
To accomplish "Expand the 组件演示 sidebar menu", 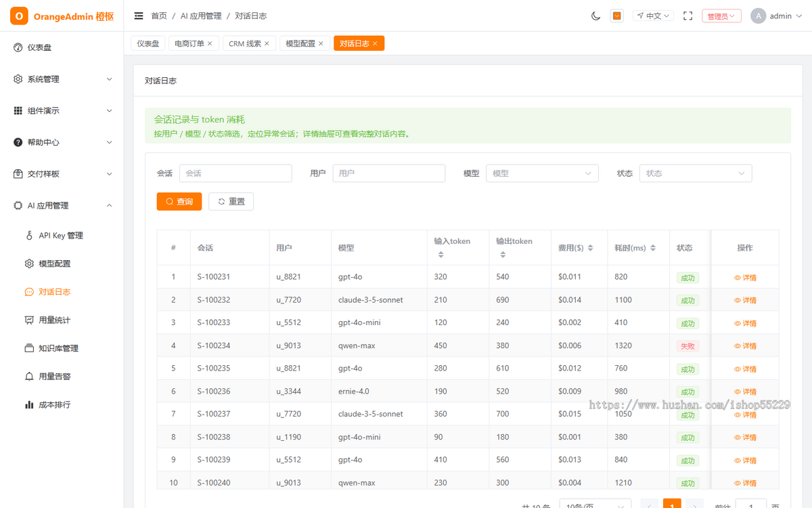I will (x=62, y=110).
